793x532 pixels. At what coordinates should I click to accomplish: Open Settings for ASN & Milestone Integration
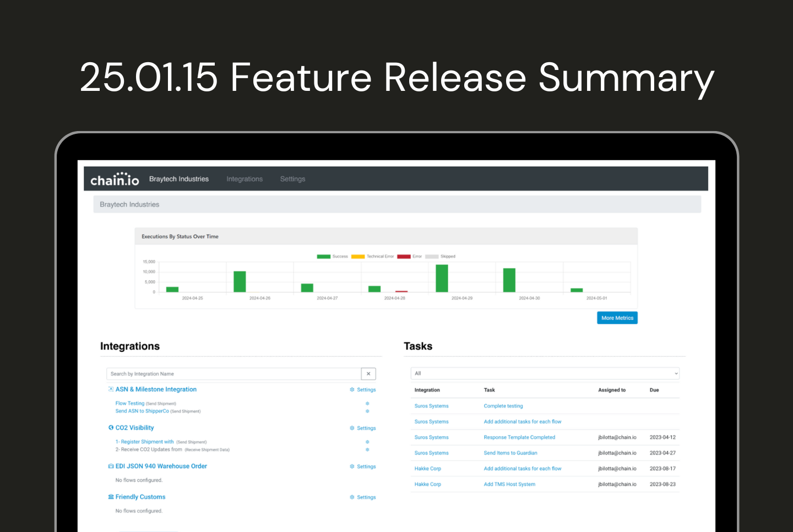pos(363,390)
